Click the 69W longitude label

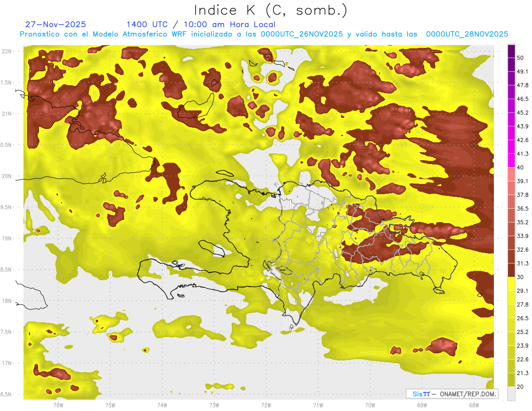(x=422, y=405)
